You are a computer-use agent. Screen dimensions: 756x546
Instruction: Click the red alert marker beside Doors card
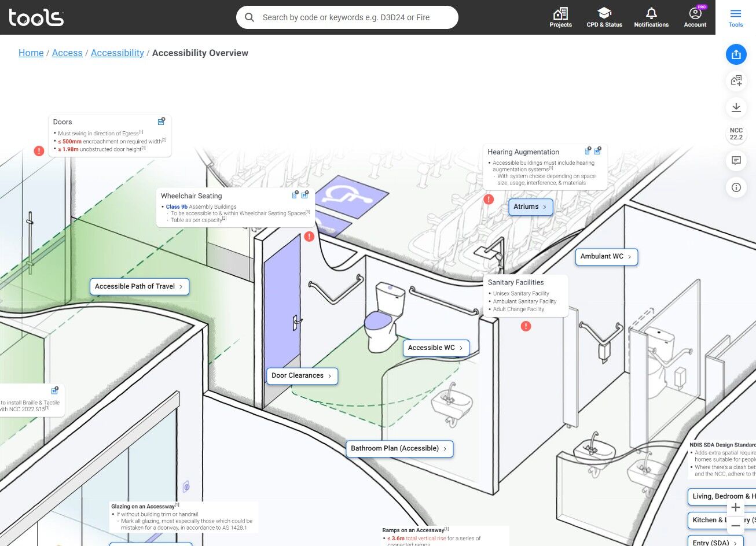(39, 151)
